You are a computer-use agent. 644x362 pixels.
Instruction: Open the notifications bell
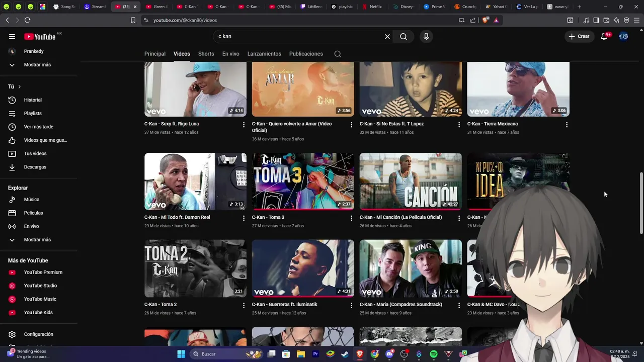click(x=604, y=36)
